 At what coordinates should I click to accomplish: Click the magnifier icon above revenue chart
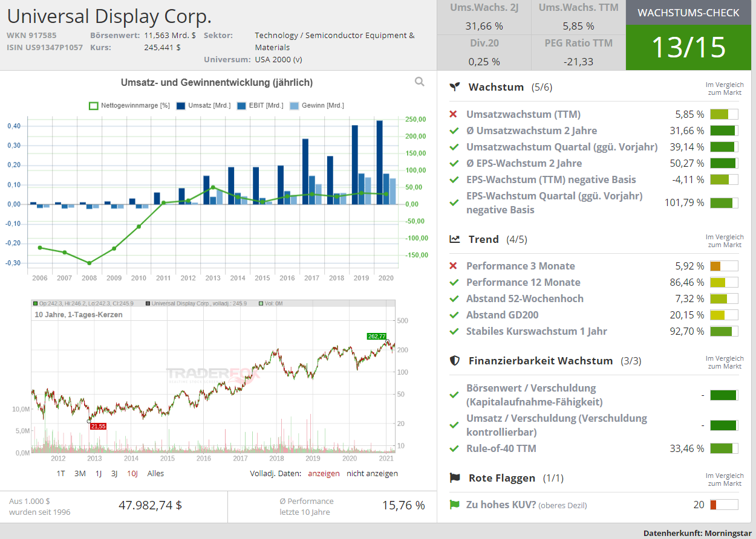420,82
